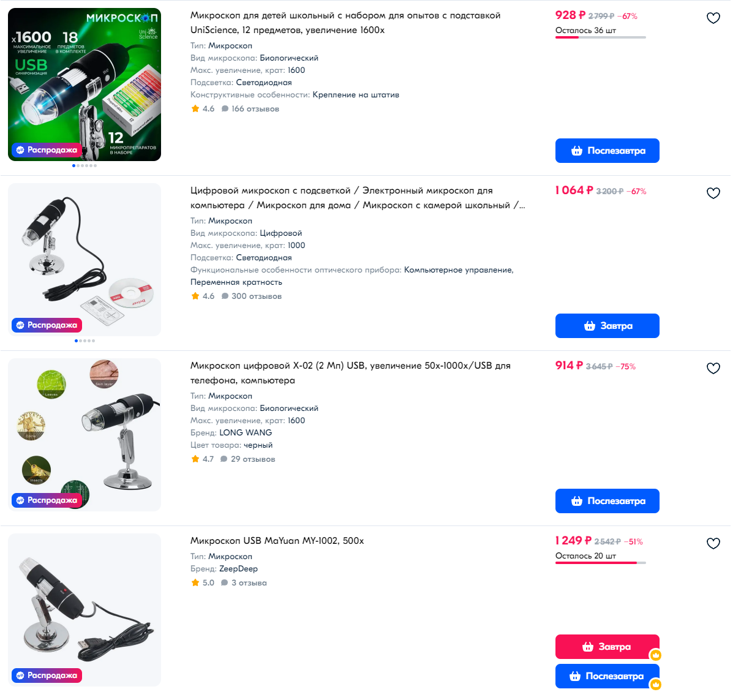Add UniScience microscope to cart, Послезавтра
Viewport: 741px width, 700px height.
click(607, 151)
